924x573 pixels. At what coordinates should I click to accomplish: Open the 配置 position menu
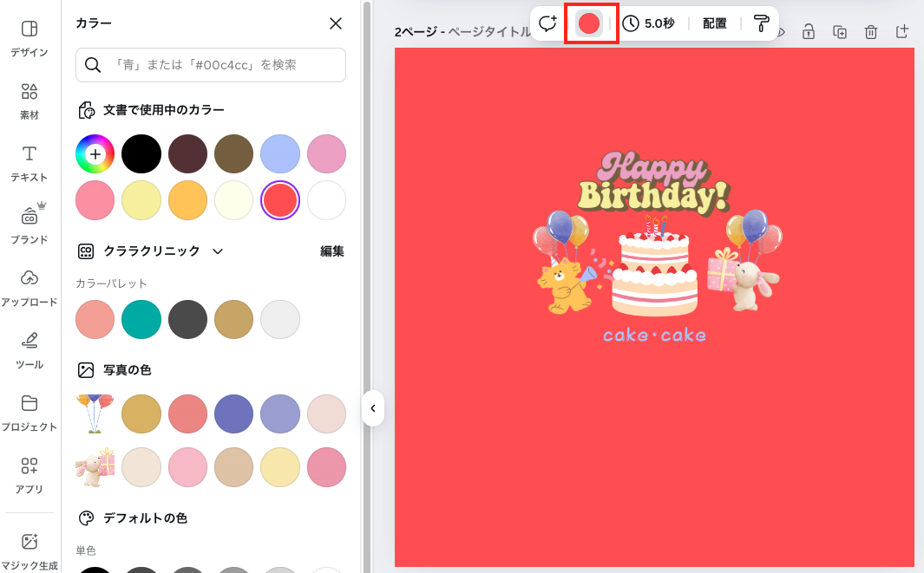[714, 23]
